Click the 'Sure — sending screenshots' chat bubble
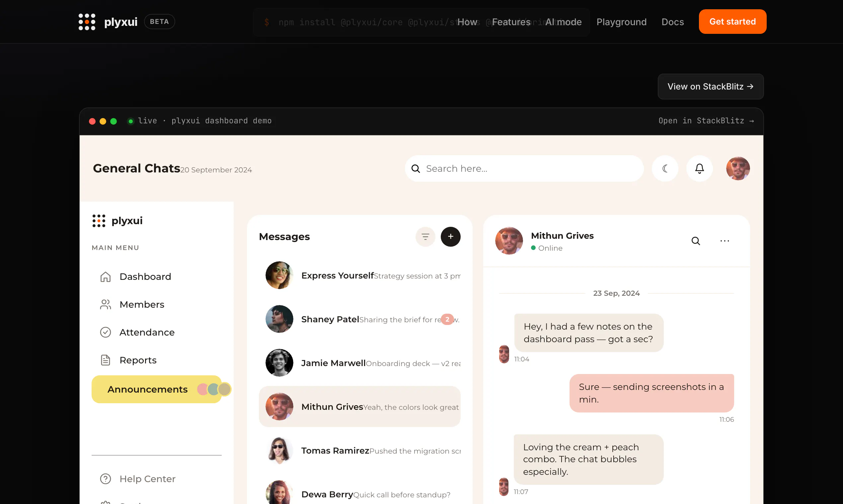Screen dimensions: 843x504 click(651, 394)
